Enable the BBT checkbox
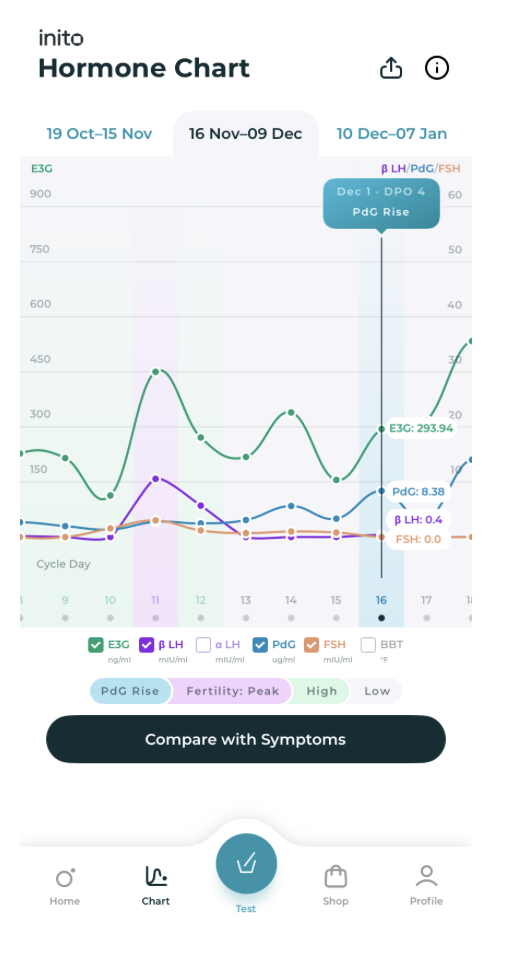The height and width of the screenshot is (964, 508). coord(368,645)
